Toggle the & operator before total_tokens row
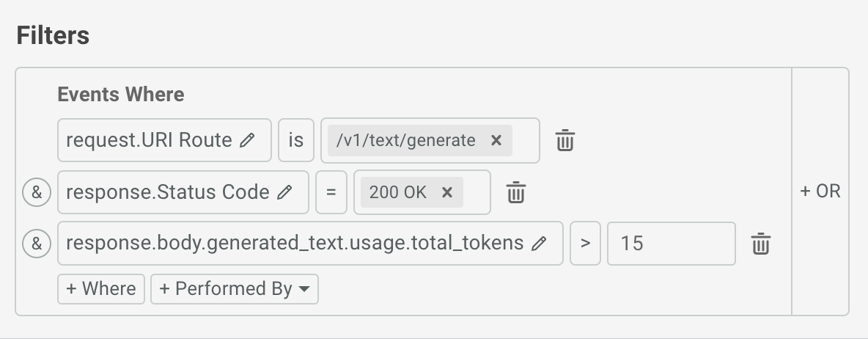Screen dimensions: 868x339 [37, 244]
